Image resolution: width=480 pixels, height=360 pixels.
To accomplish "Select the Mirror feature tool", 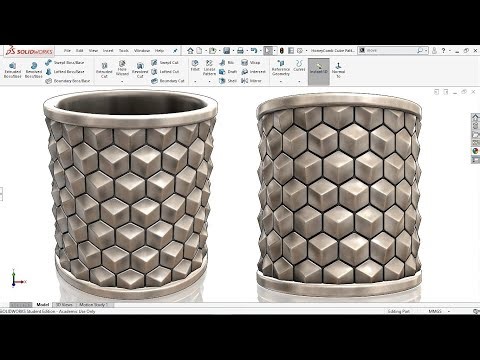I will [x=251, y=81].
